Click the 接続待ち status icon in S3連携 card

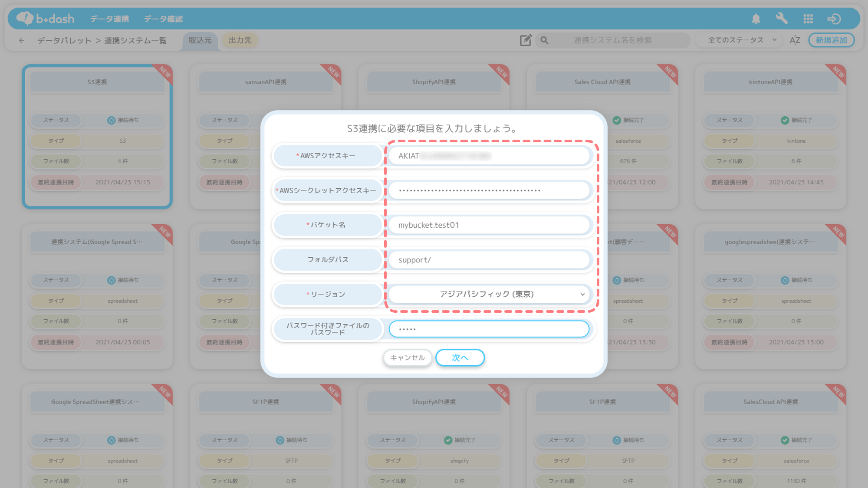(x=111, y=120)
